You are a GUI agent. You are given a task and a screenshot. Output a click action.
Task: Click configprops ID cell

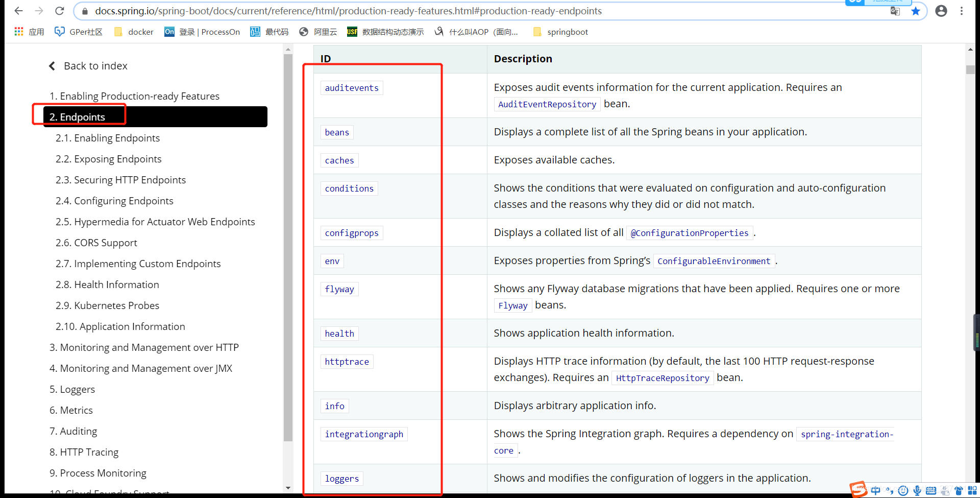pos(352,233)
